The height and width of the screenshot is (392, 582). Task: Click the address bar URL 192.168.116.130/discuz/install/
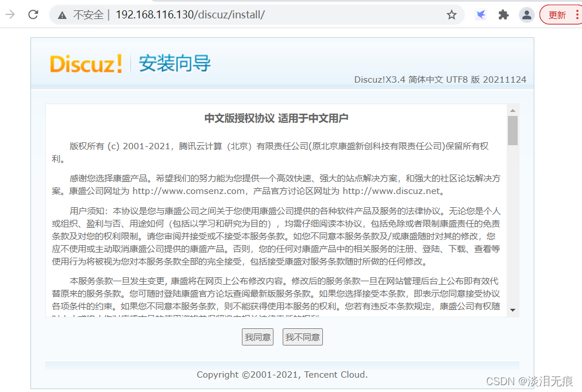190,14
